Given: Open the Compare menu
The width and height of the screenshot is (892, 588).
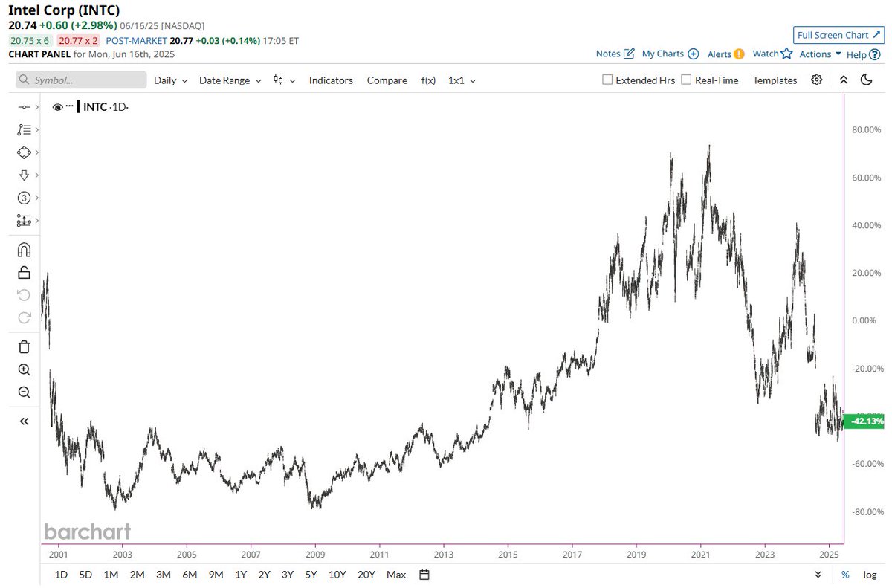Looking at the screenshot, I should pyautogui.click(x=387, y=80).
